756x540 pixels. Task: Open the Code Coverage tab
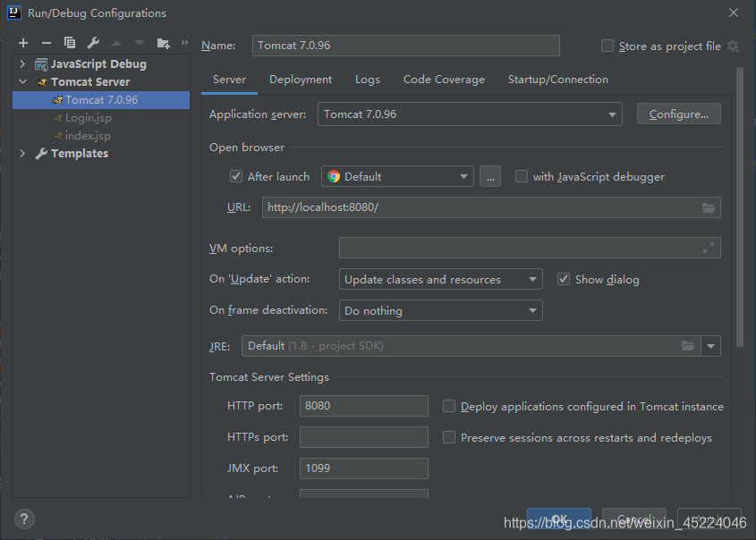coord(444,80)
